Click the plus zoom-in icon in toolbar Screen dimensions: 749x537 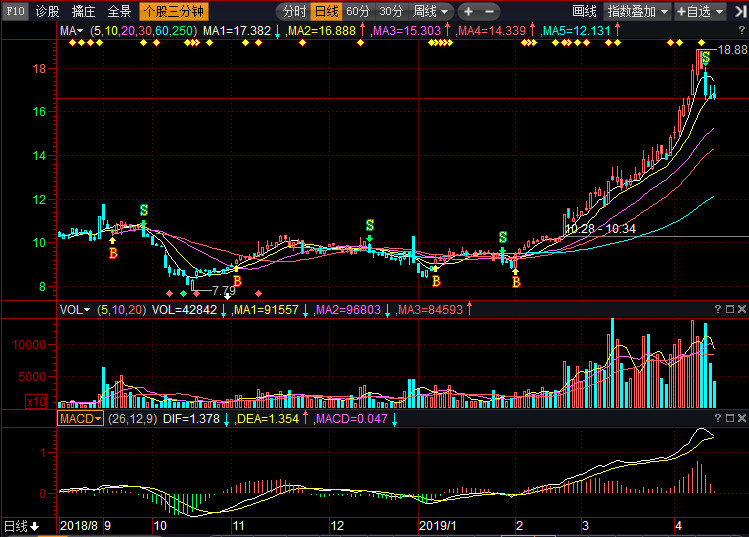click(467, 11)
